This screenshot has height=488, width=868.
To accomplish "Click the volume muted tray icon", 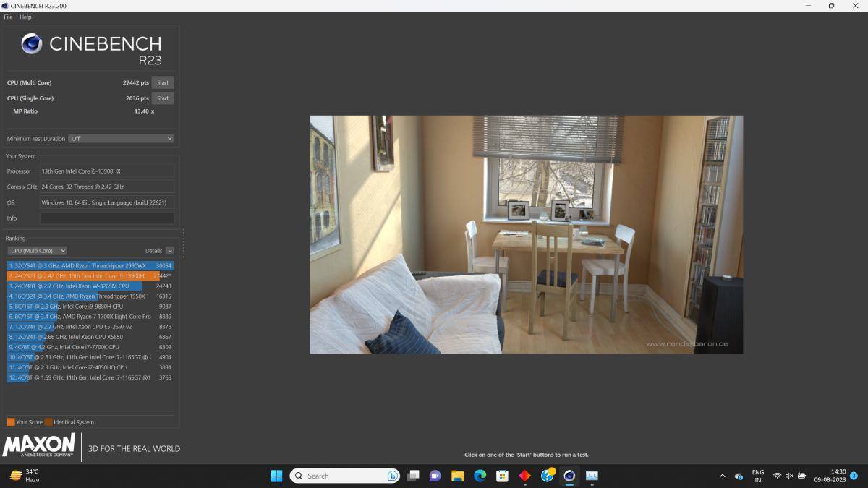I will [x=789, y=476].
